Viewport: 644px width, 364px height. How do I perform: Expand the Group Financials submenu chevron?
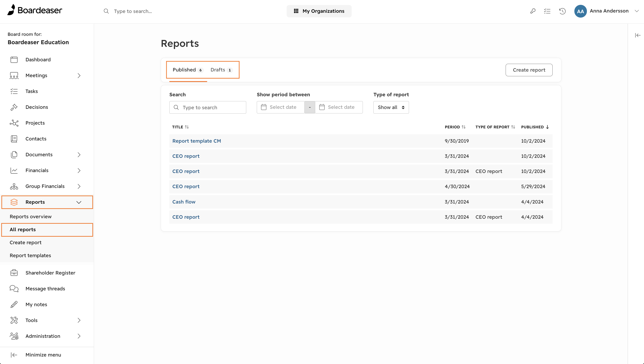79,186
